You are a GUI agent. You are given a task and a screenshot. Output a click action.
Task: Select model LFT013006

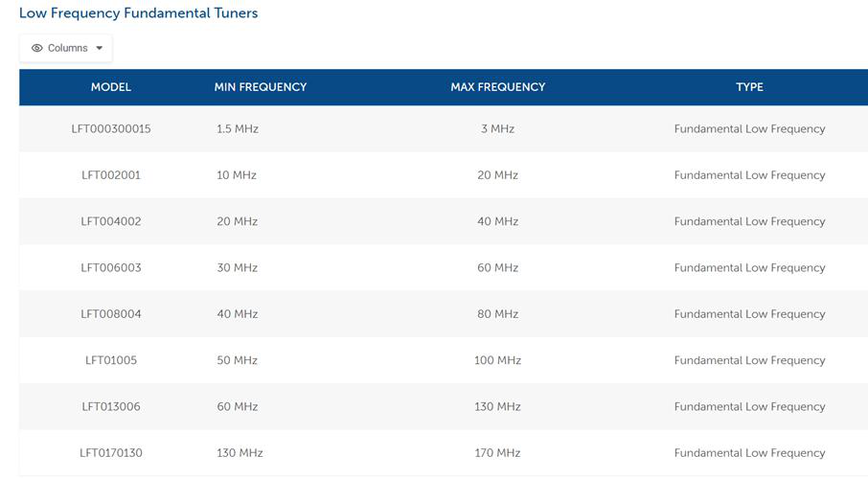pos(111,406)
